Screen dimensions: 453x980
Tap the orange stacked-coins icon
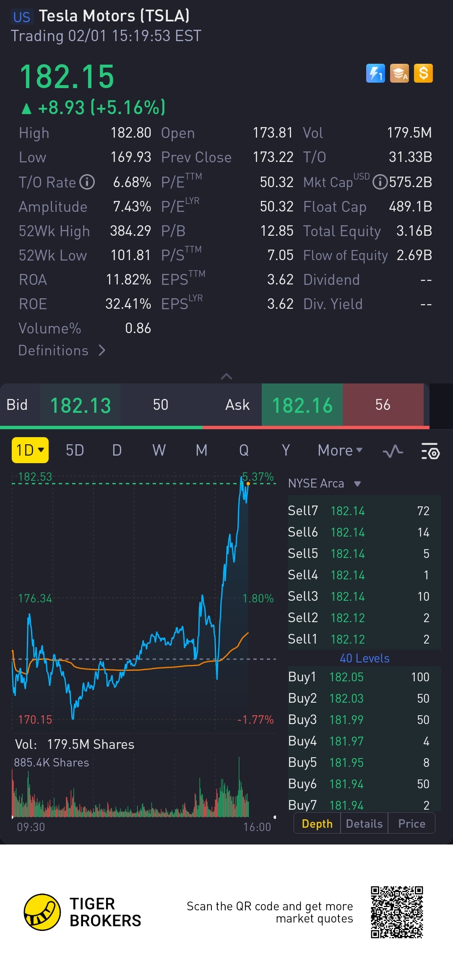(399, 73)
